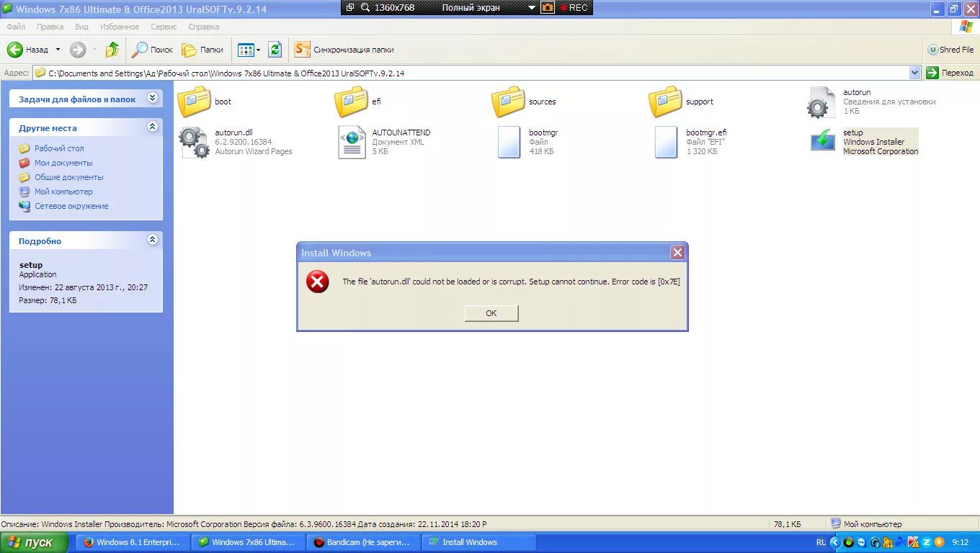Screen dimensions: 980x553
Task: Select the AUTOUNATTEND XML document icon
Action: point(352,142)
